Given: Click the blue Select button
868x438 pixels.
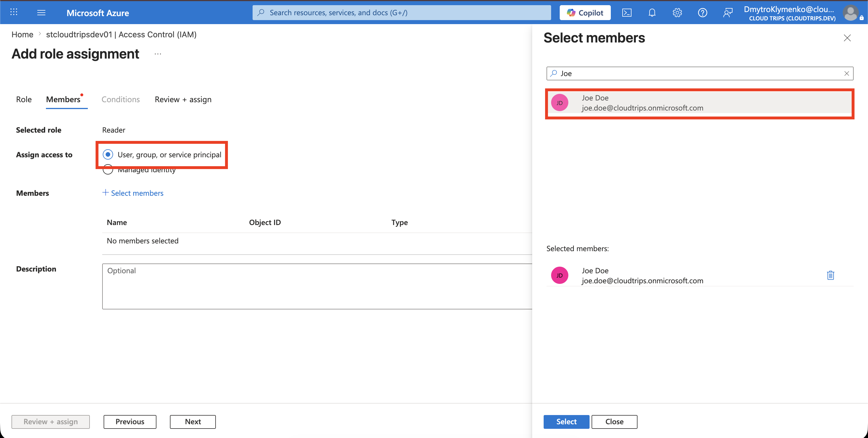Looking at the screenshot, I should [566, 421].
